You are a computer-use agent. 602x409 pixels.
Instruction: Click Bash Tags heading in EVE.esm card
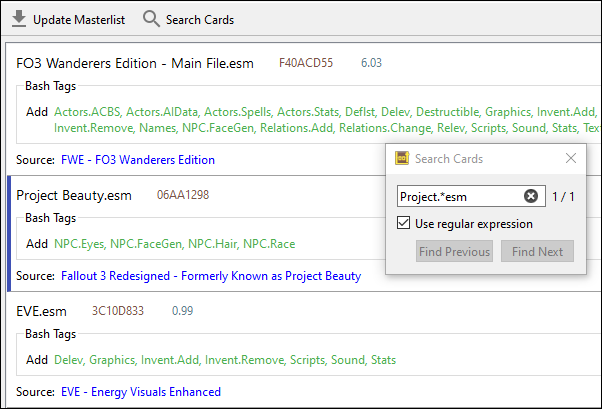[x=50, y=334]
